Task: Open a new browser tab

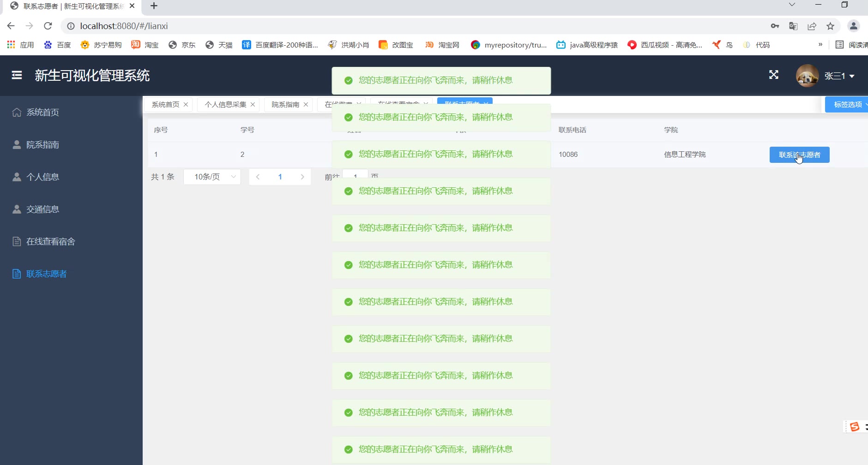Action: 154,6
